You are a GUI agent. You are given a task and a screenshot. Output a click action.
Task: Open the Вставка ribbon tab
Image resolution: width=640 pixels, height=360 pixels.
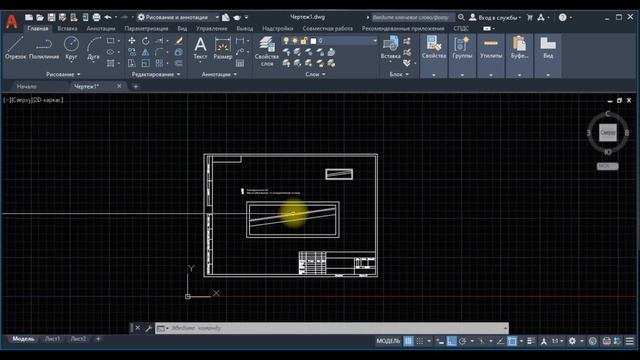(67, 29)
